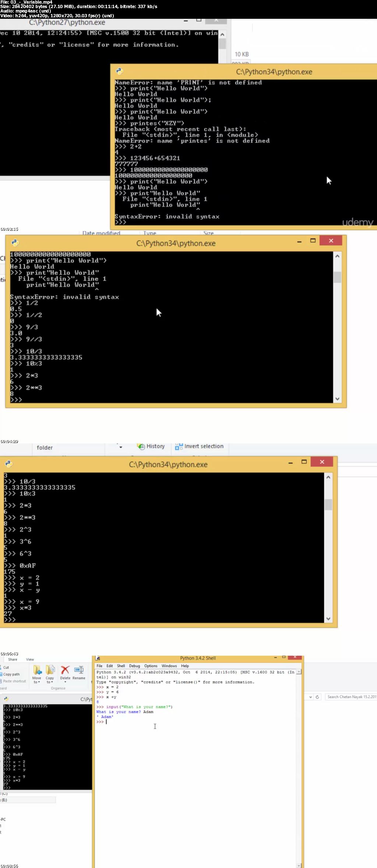377x868 pixels.
Task: Click the input("What is your name?") line
Action: point(134,707)
